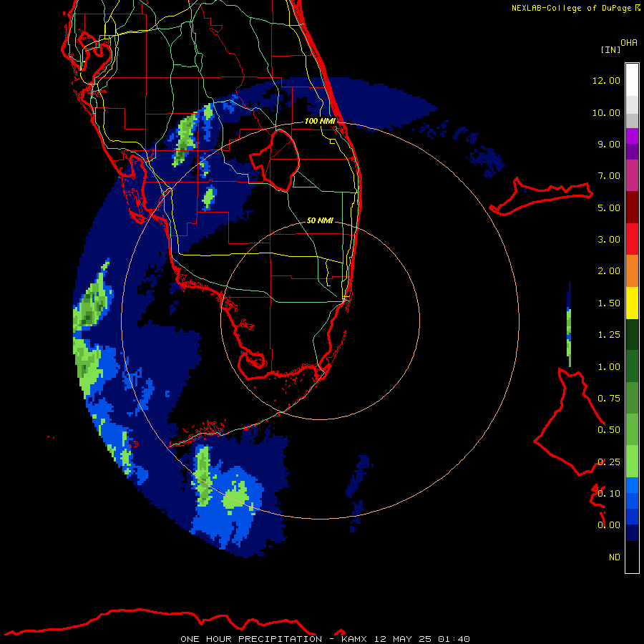This screenshot has height=644, width=644.
Task: Pick the dark maroon legend swatch
Action: coord(632,208)
